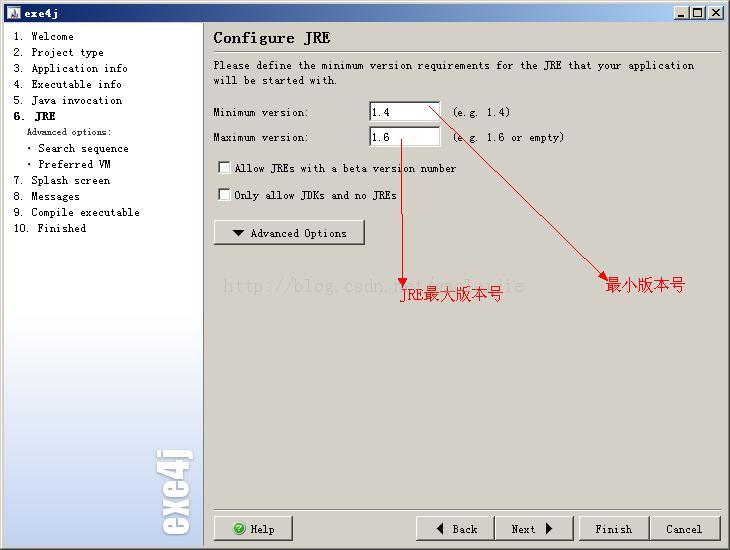Advance to next step with Next
The width and height of the screenshot is (730, 550).
click(x=534, y=529)
